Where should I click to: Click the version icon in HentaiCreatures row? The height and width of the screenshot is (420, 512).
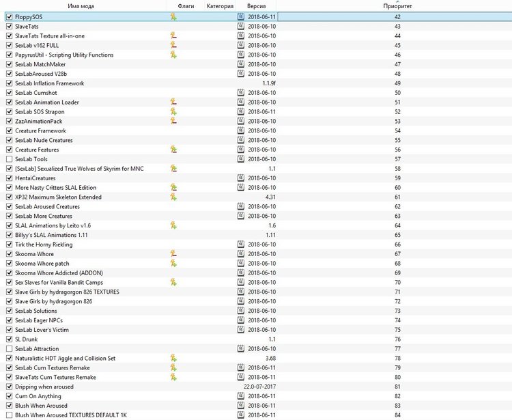(x=241, y=178)
